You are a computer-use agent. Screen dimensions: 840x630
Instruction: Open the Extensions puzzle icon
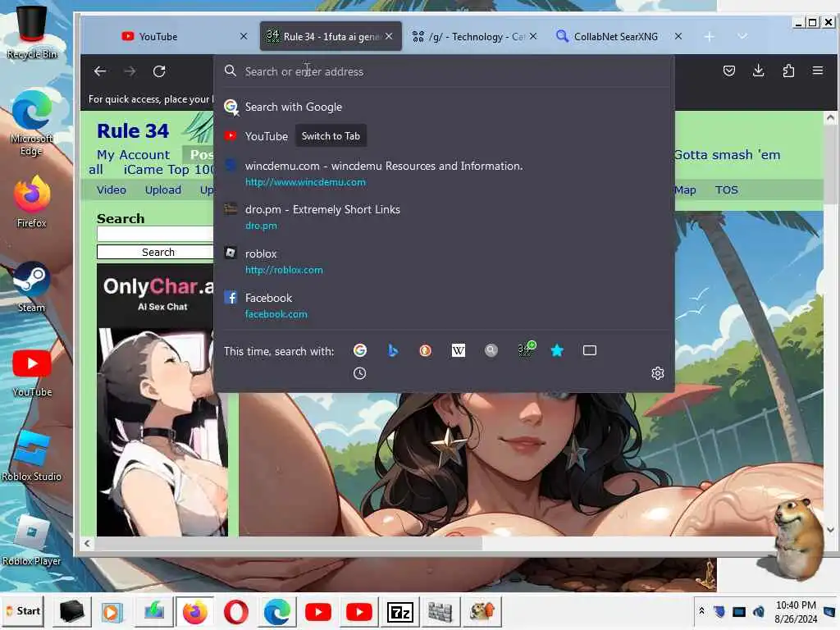tap(788, 71)
